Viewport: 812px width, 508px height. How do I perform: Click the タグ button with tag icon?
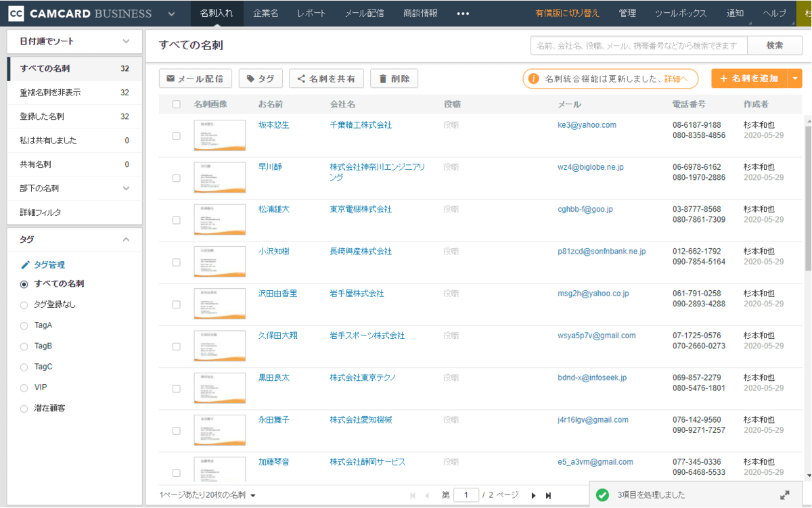(x=261, y=78)
